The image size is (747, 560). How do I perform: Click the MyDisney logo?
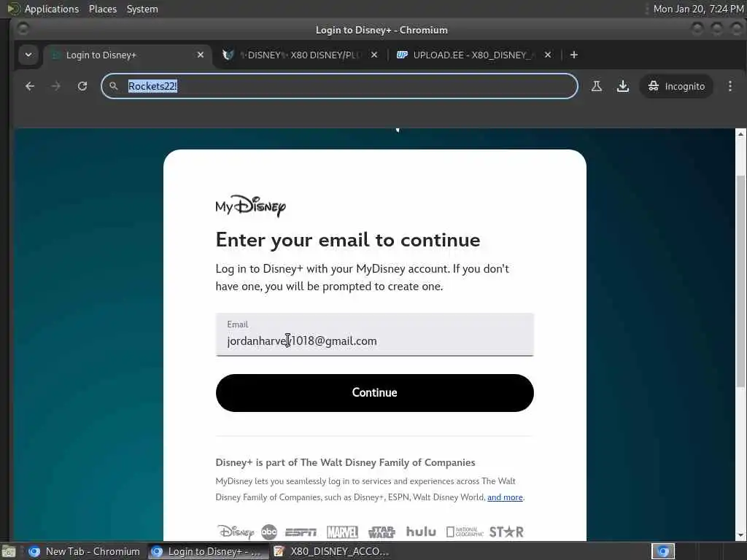click(251, 206)
